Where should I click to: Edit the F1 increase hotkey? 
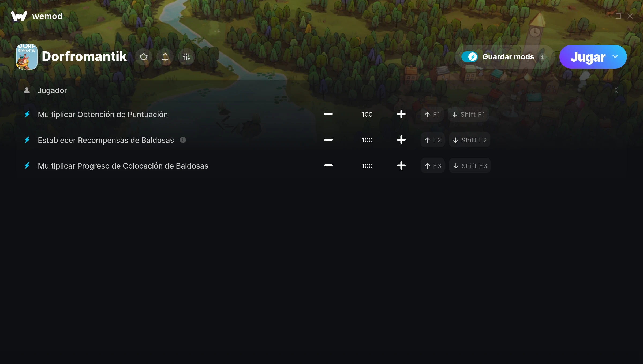pyautogui.click(x=432, y=114)
